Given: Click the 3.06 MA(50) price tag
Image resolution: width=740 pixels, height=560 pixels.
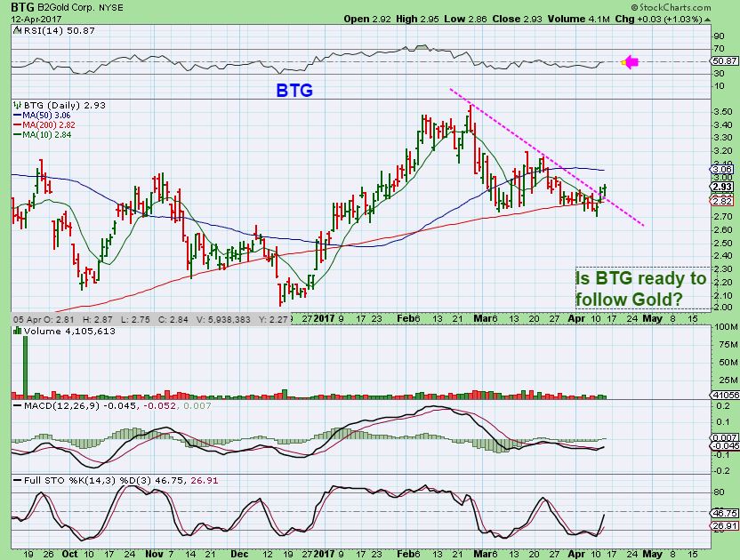Looking at the screenshot, I should 722,170.
